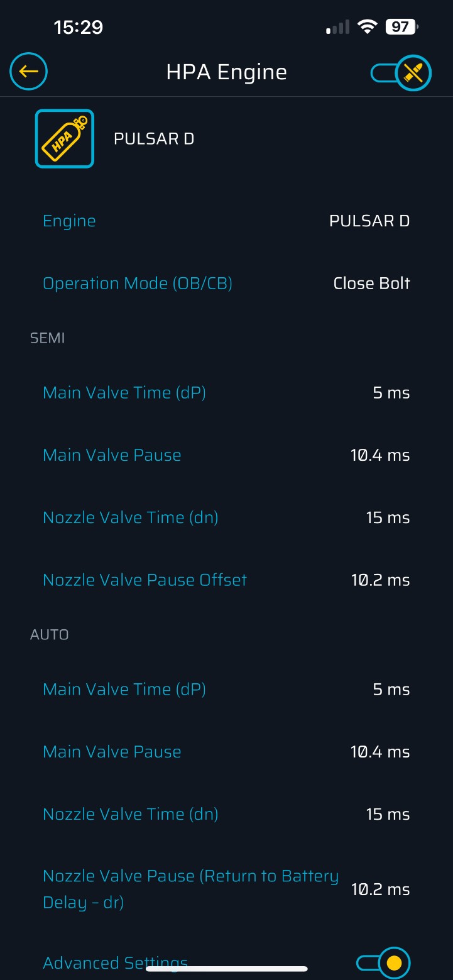Edit AUTO Main Valve Time value
This screenshot has height=980, width=453.
click(391, 690)
